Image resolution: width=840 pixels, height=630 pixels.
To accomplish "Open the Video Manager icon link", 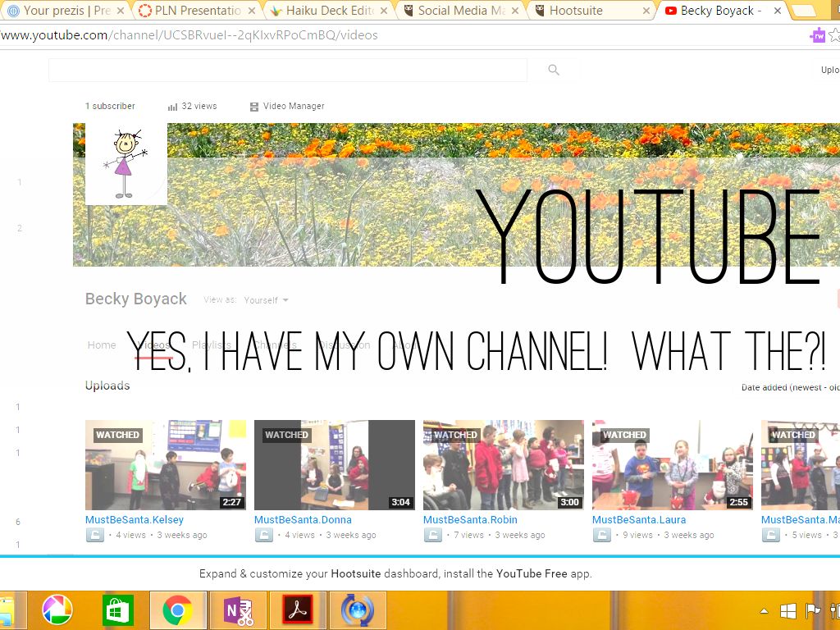I will (x=254, y=107).
